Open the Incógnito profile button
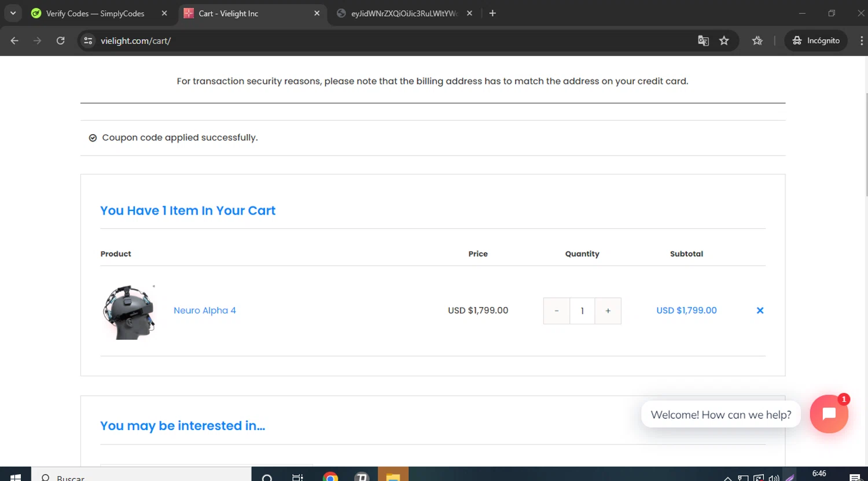The width and height of the screenshot is (868, 481). tap(816, 40)
